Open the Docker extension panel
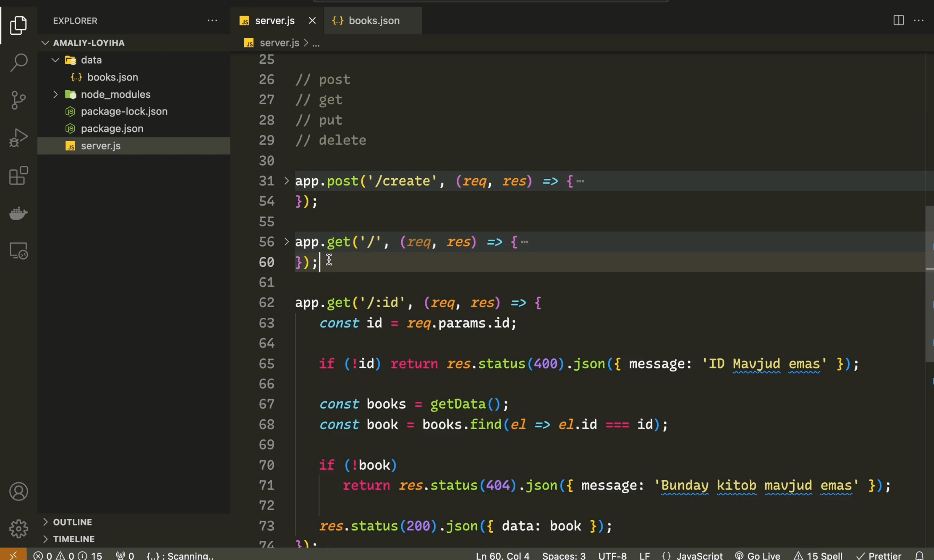 [18, 213]
